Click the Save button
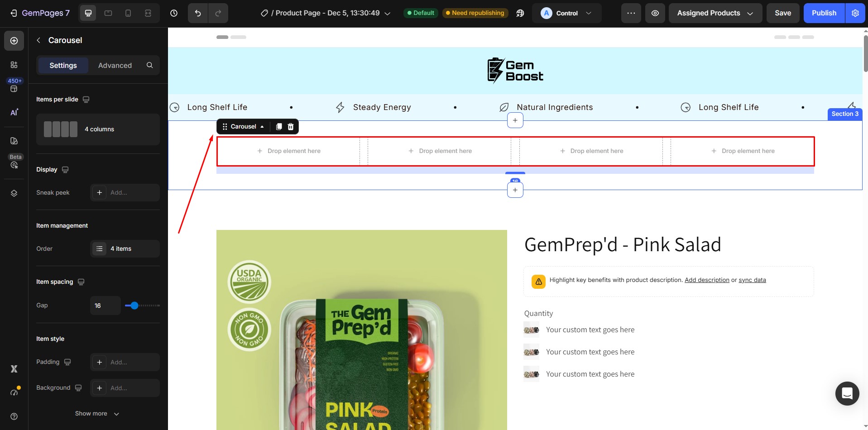Screen dimensions: 868x430 point(783,13)
